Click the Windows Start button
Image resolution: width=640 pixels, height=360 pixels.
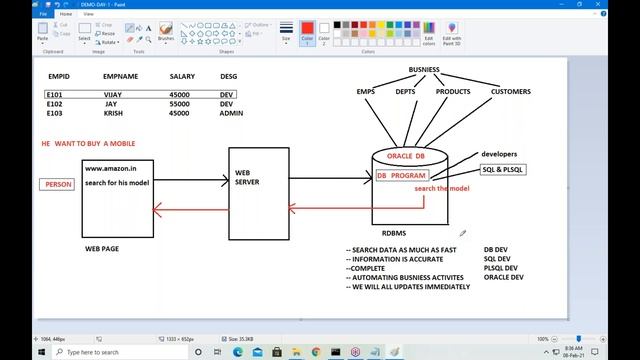(42, 352)
